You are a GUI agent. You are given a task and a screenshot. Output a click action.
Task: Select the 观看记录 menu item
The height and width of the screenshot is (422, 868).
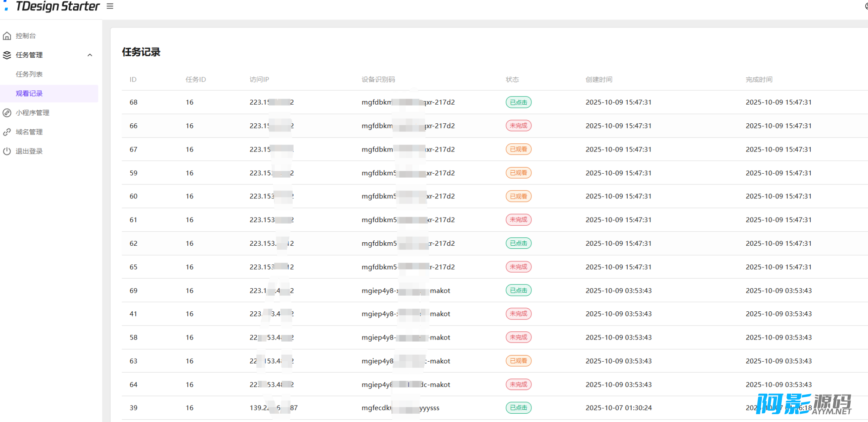29,93
